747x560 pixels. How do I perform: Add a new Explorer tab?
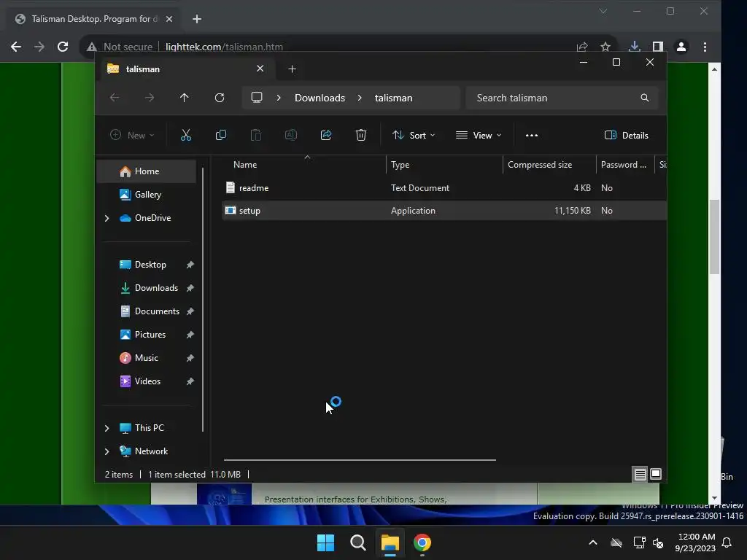[x=292, y=69]
